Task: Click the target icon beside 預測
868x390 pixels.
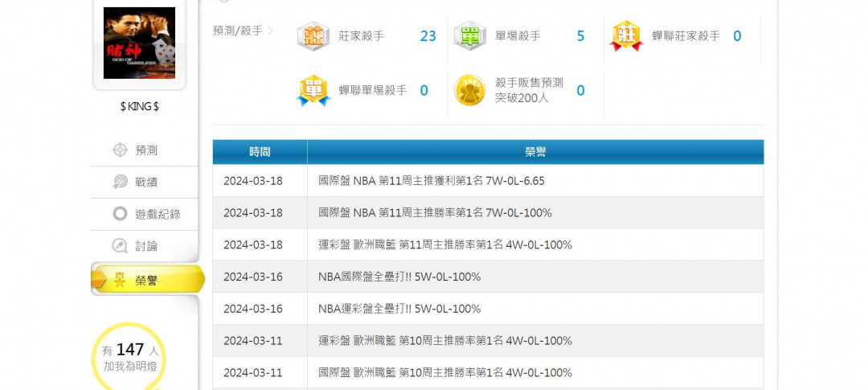Action: click(120, 150)
